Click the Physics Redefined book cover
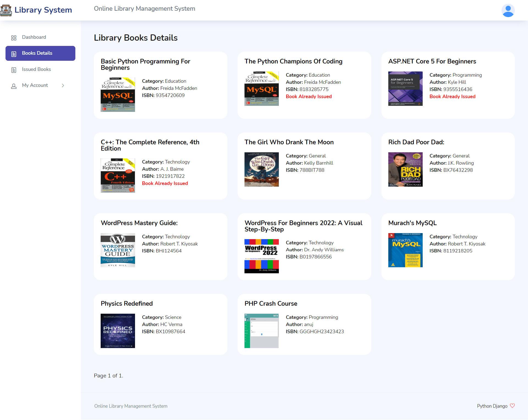 [x=118, y=331]
